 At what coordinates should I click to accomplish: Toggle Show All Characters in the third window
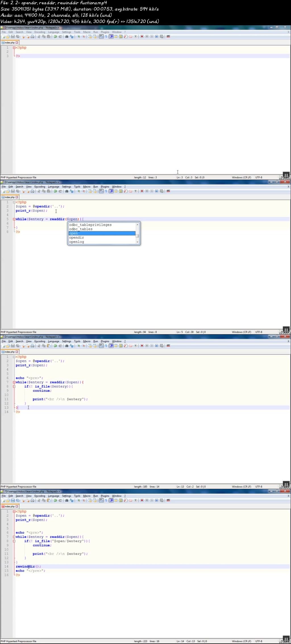106,346
